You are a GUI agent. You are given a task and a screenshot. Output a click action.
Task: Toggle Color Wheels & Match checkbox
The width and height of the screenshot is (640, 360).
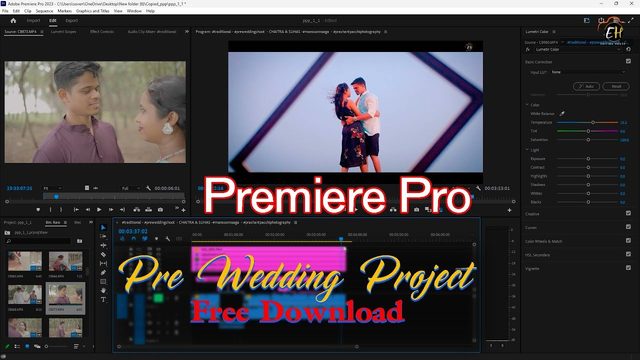(628, 240)
